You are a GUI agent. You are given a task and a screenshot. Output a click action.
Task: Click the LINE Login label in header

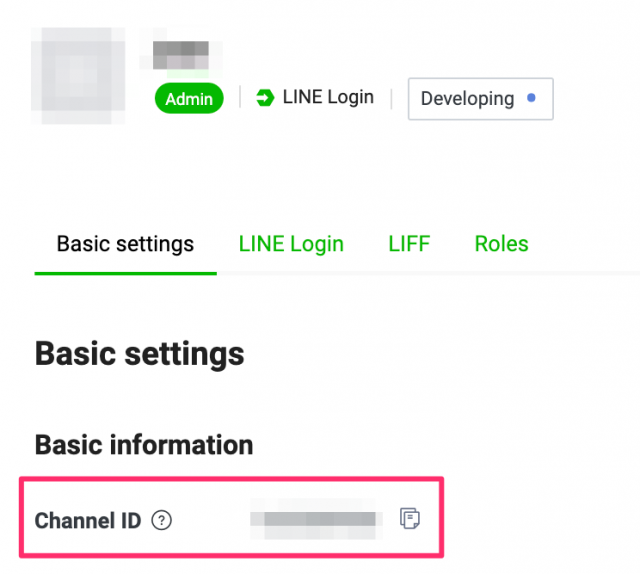328,98
